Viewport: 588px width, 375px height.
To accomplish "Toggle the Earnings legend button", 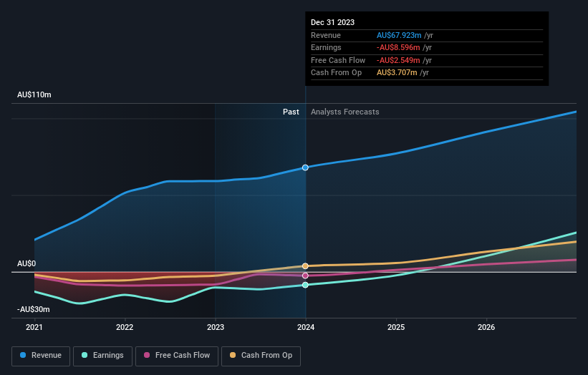I will coord(102,356).
